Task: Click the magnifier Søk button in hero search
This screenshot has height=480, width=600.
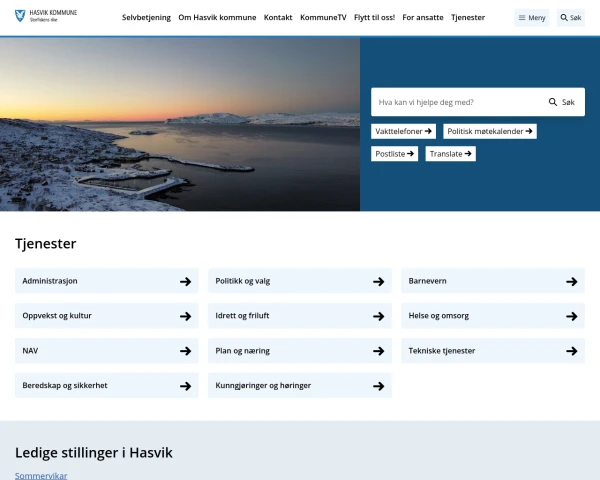Action: click(562, 102)
